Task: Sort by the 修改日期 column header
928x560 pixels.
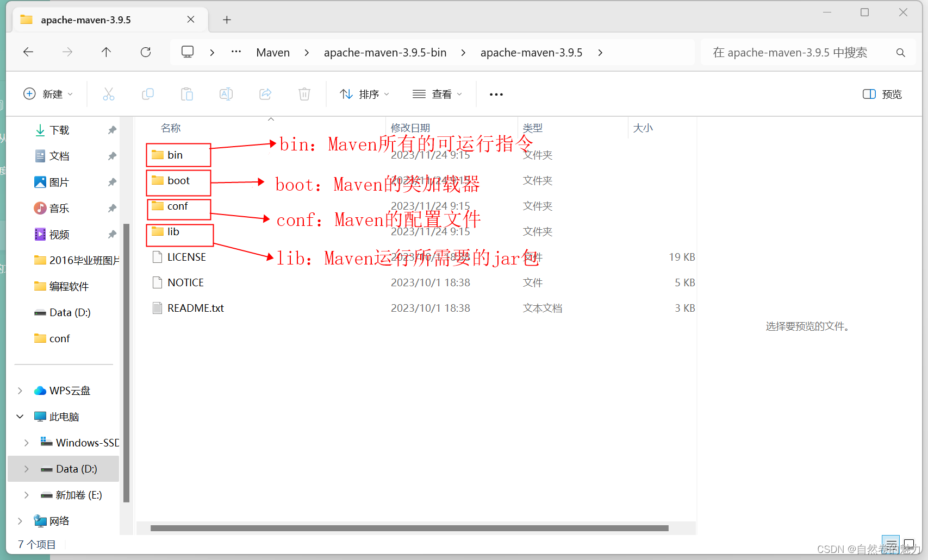Action: 410,128
